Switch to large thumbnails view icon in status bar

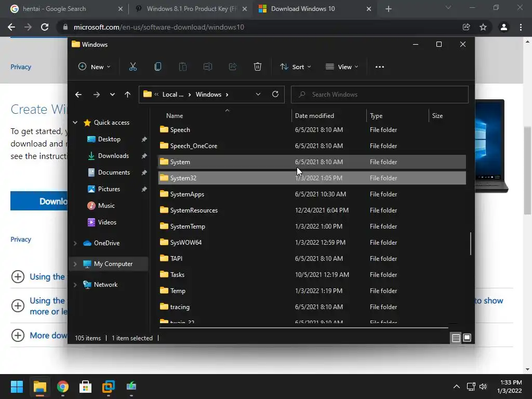pyautogui.click(x=467, y=338)
